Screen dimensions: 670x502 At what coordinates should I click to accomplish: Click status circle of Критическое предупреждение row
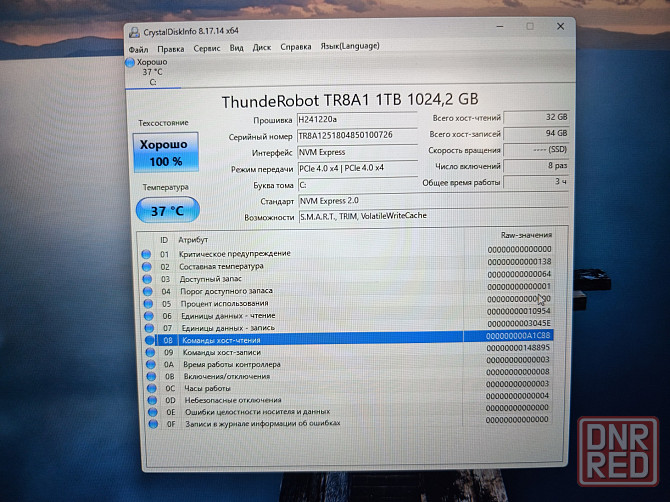click(146, 254)
